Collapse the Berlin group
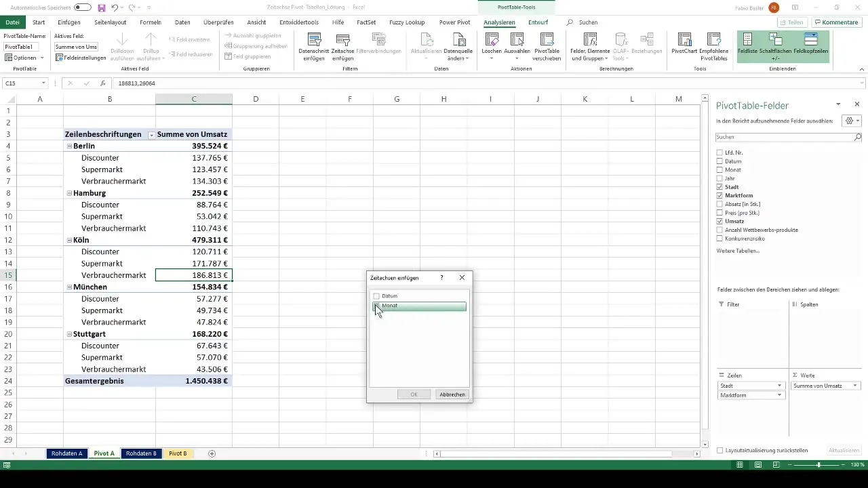Image resolution: width=868 pixels, height=488 pixels. pos(69,146)
